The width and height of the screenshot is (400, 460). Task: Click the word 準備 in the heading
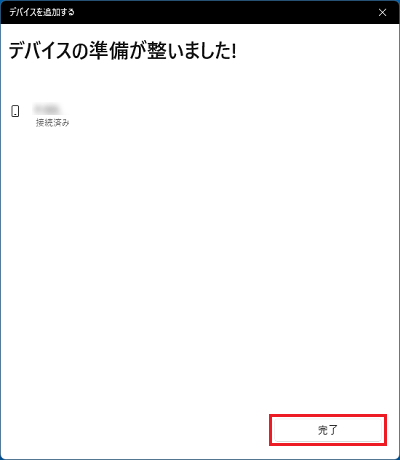109,52
